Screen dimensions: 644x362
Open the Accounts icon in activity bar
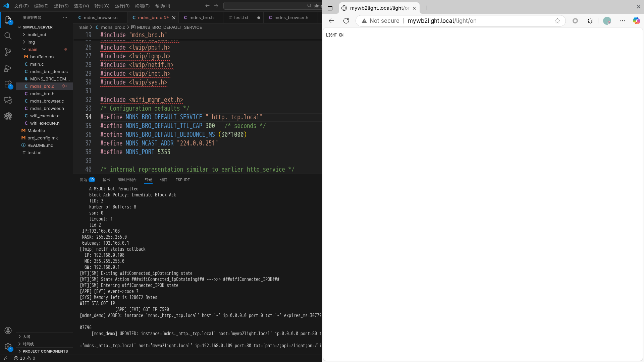point(8,330)
